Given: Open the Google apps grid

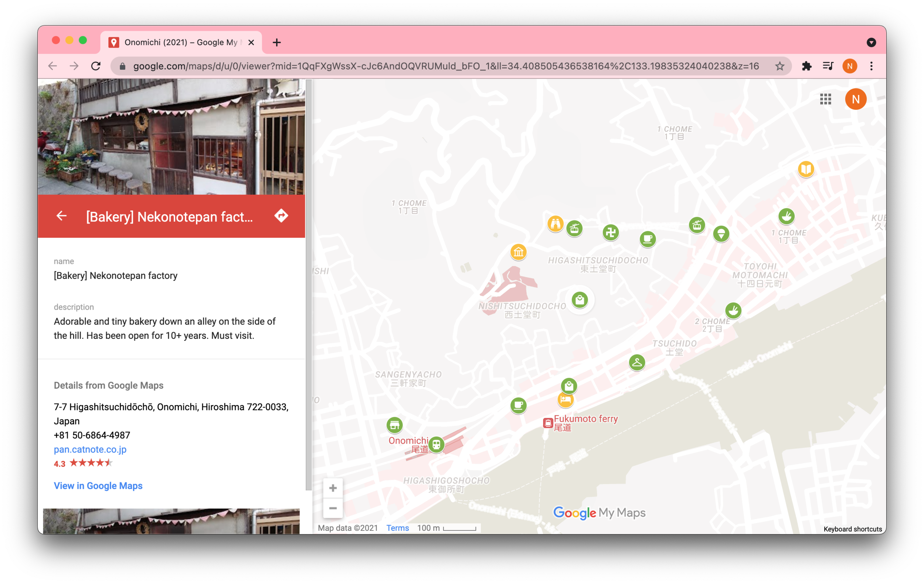Looking at the screenshot, I should click(825, 99).
